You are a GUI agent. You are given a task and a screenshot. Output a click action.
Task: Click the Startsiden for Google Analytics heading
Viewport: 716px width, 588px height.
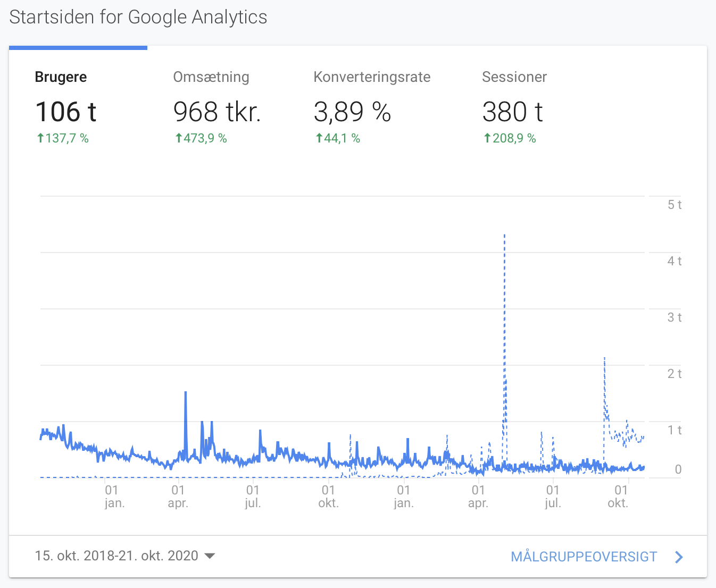click(138, 17)
